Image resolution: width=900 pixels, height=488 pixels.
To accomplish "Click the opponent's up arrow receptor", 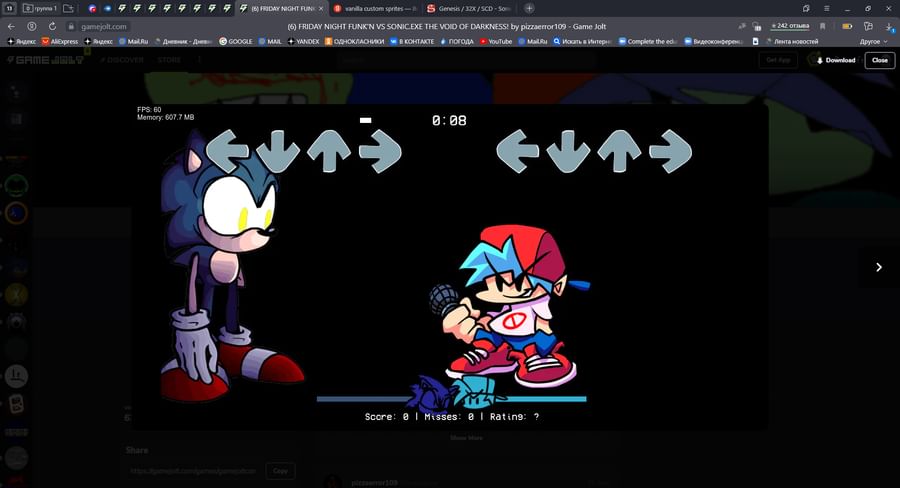I will (329, 151).
